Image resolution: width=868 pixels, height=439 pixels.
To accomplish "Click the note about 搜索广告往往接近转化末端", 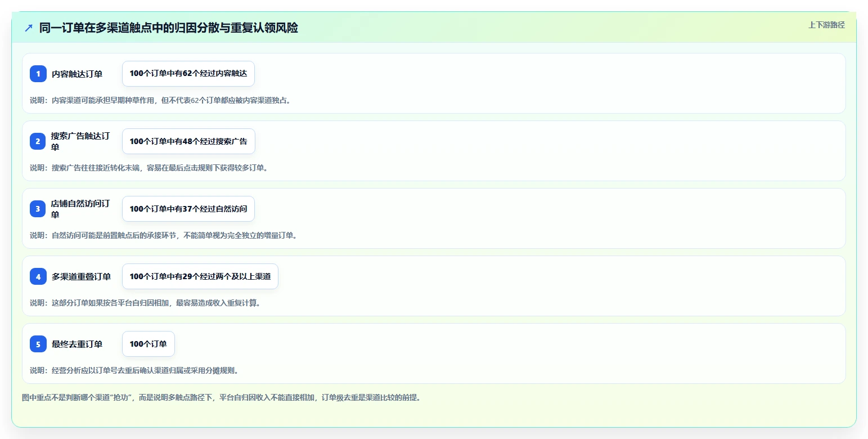I will pyautogui.click(x=149, y=168).
